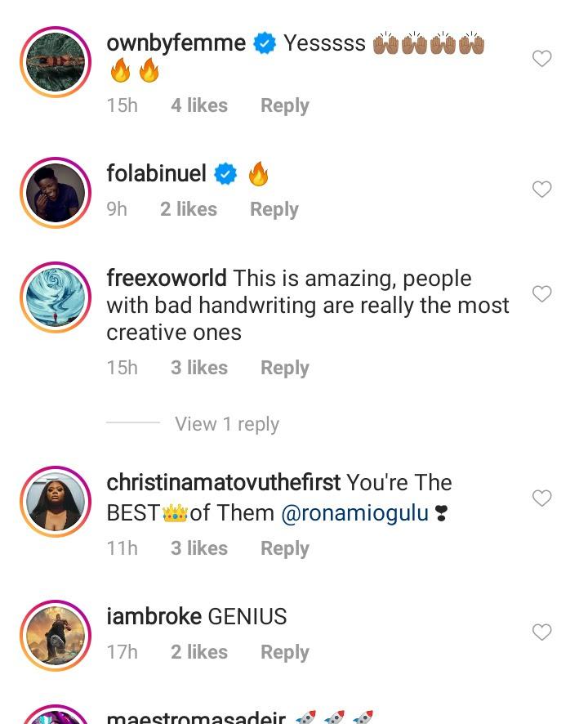Click folabinuel's verified badge

(225, 173)
